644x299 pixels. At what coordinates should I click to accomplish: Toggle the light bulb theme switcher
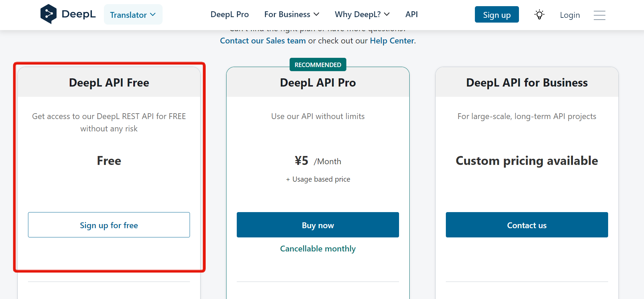tap(539, 15)
